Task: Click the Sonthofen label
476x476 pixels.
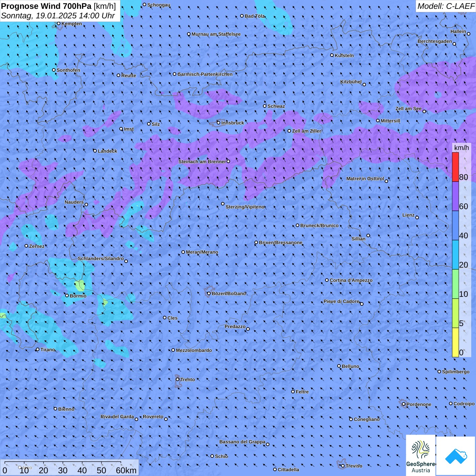Action: click(68, 70)
